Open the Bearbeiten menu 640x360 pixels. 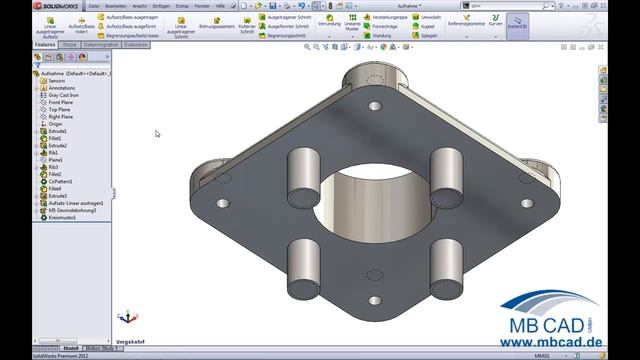coord(116,6)
